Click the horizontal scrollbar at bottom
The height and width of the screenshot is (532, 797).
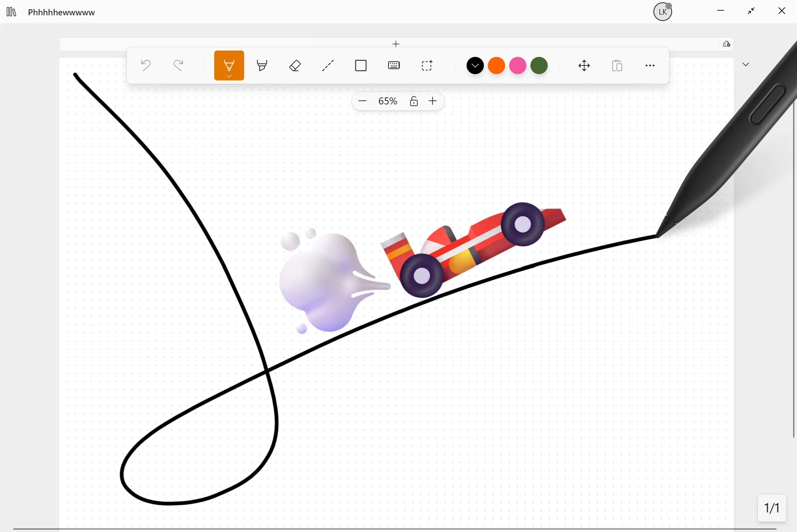[x=395, y=529]
